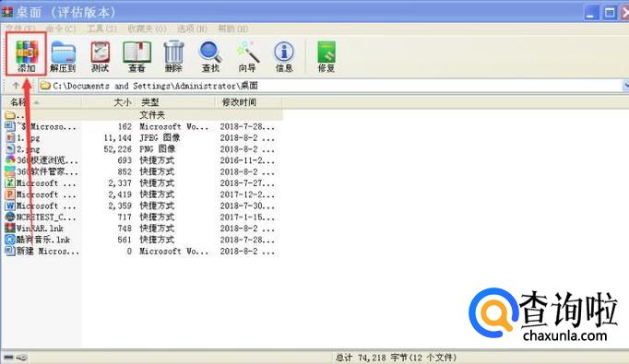Click the drive icon in status bar
This screenshot has height=364, width=629.
pos(8,357)
